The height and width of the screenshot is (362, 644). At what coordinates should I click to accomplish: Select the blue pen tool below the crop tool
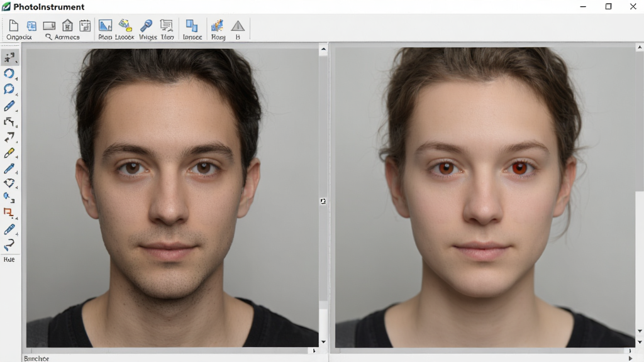[9, 229]
